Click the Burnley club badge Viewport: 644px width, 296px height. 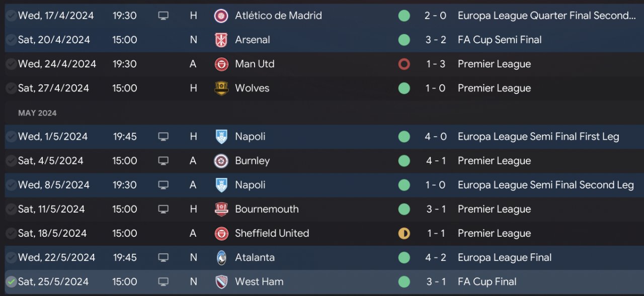click(221, 161)
